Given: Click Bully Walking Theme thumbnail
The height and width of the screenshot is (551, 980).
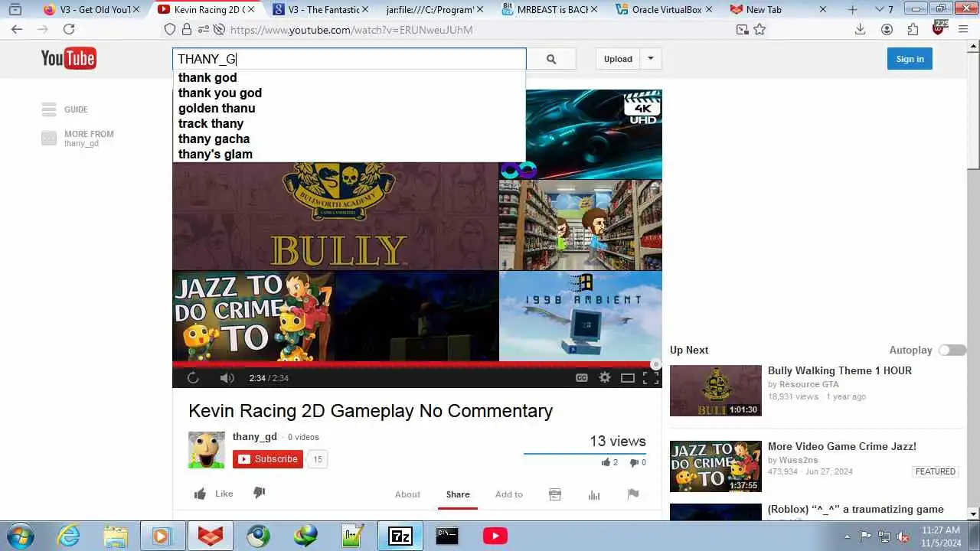Looking at the screenshot, I should coord(716,390).
